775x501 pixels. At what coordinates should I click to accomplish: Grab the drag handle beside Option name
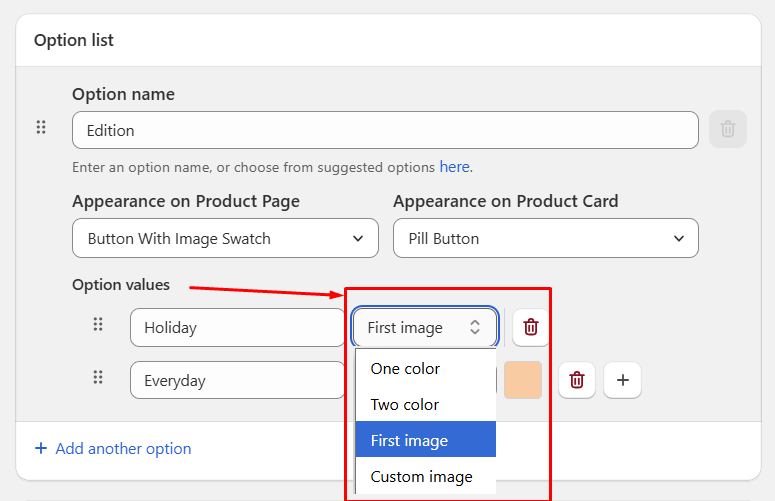[41, 127]
